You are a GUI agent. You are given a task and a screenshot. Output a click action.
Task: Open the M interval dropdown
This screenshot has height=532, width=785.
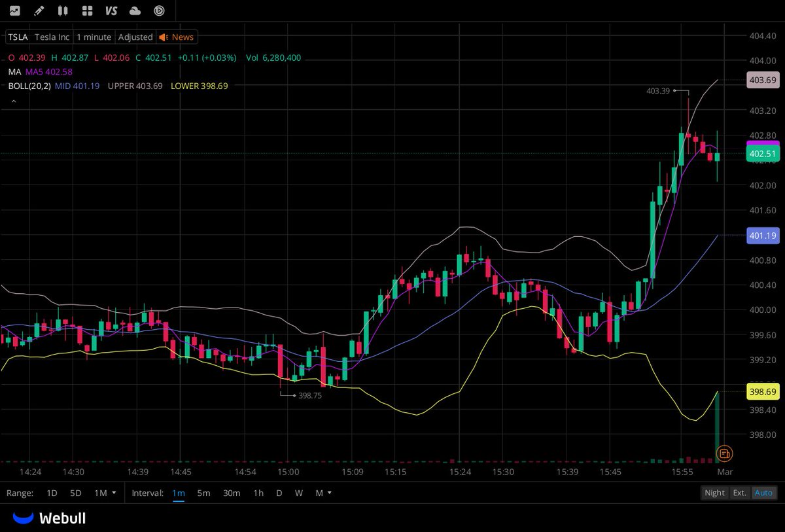[323, 493]
